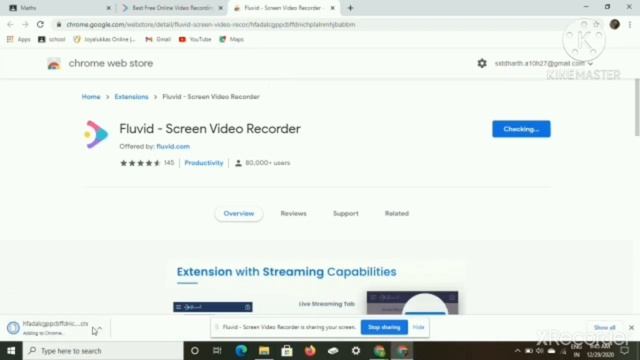The width and height of the screenshot is (640, 360).
Task: Open the Apps bookmark
Action: click(x=19, y=39)
